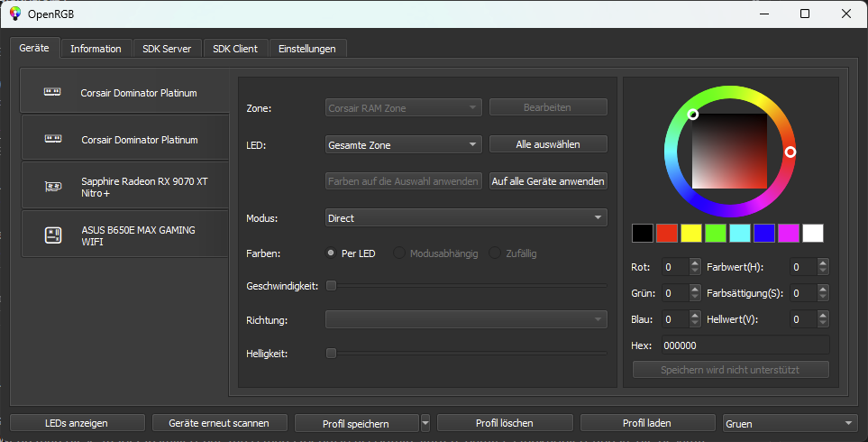Select the Modusabhängig radio button
Viewport: 868px width, 442px height.
(x=399, y=253)
